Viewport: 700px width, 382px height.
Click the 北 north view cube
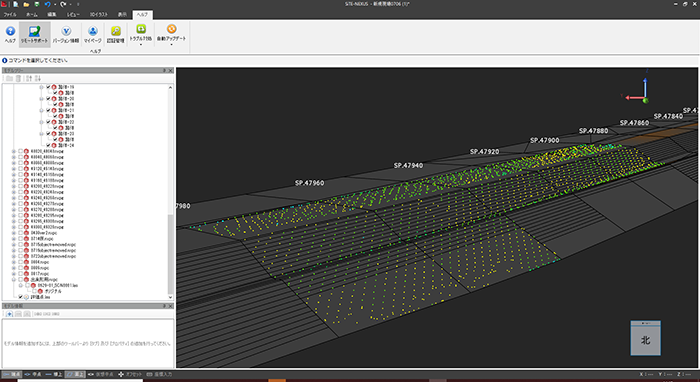646,339
